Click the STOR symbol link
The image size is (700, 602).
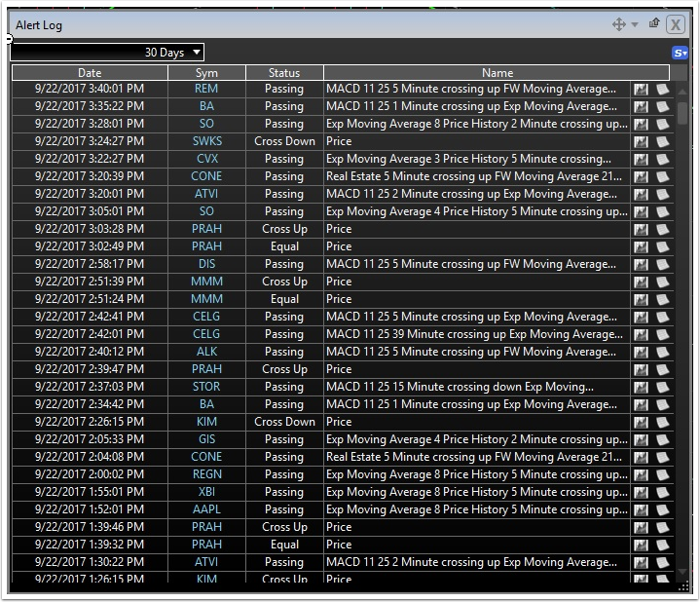206,387
